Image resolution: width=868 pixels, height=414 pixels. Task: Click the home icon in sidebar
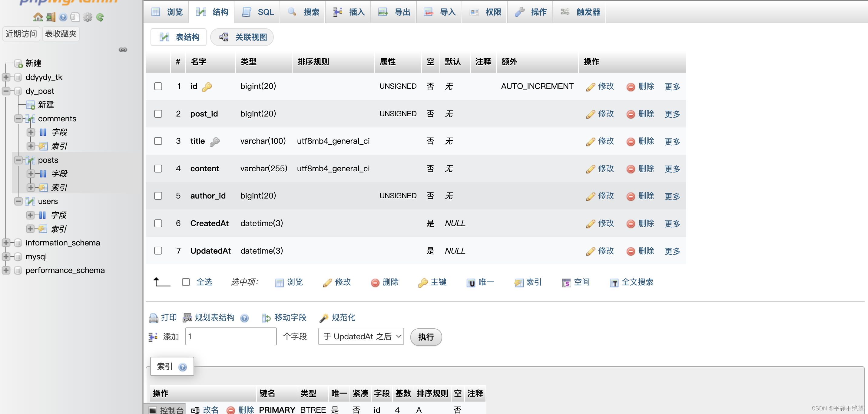[38, 17]
